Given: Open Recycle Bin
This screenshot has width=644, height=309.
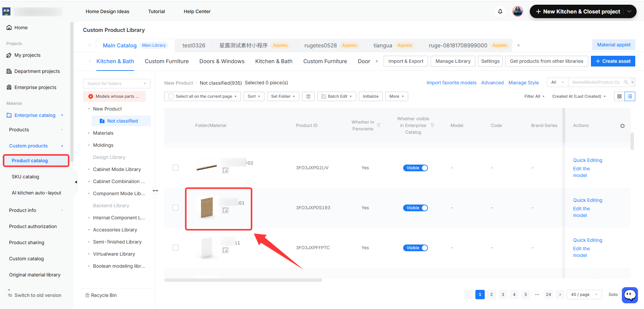Looking at the screenshot, I should click(x=101, y=295).
